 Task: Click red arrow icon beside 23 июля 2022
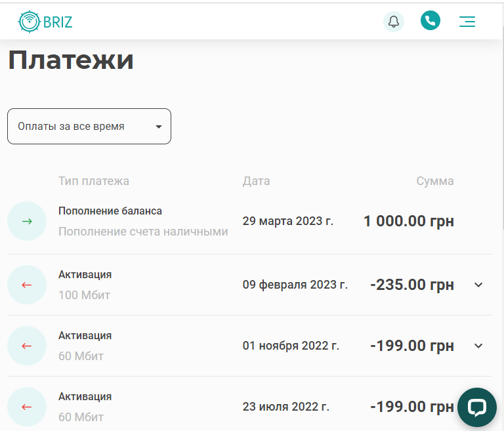click(27, 407)
